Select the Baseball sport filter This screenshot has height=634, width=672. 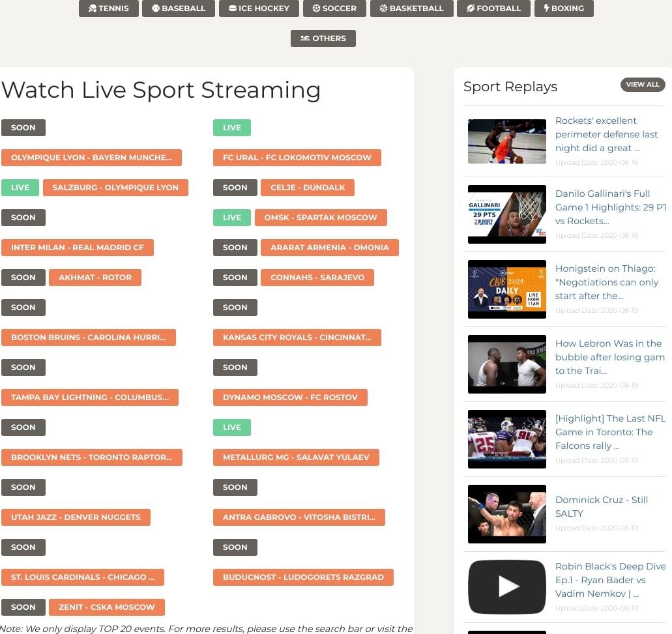coord(178,8)
